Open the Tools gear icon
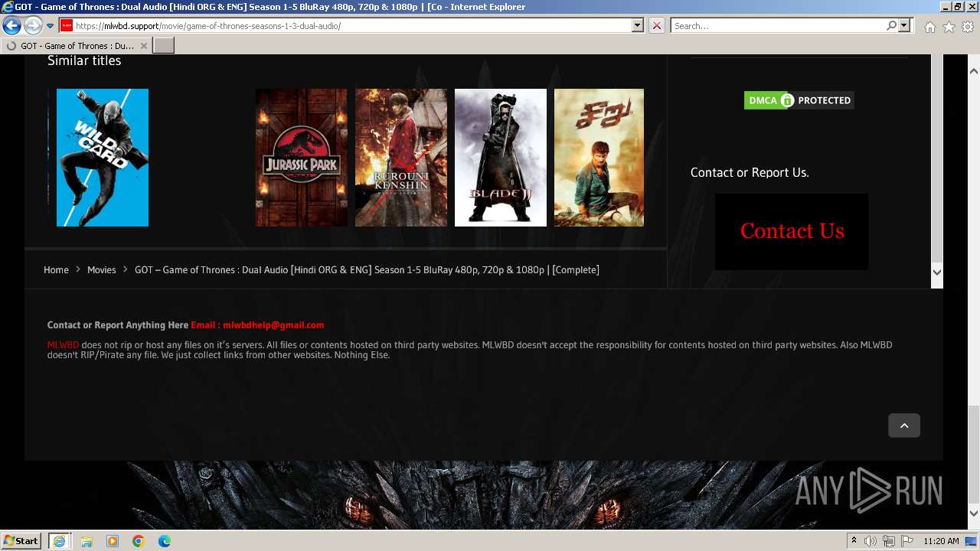 coord(968,27)
